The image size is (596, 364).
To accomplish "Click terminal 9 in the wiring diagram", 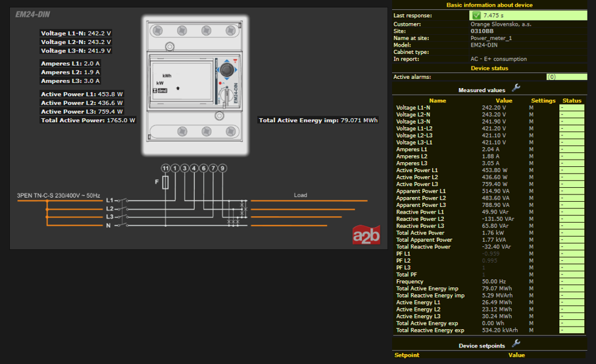I will [223, 169].
